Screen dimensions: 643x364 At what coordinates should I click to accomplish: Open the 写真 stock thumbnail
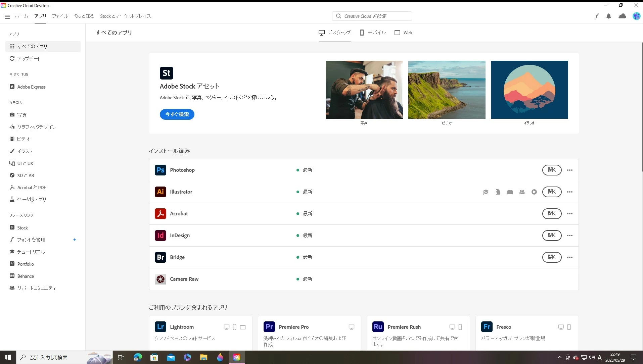364,90
